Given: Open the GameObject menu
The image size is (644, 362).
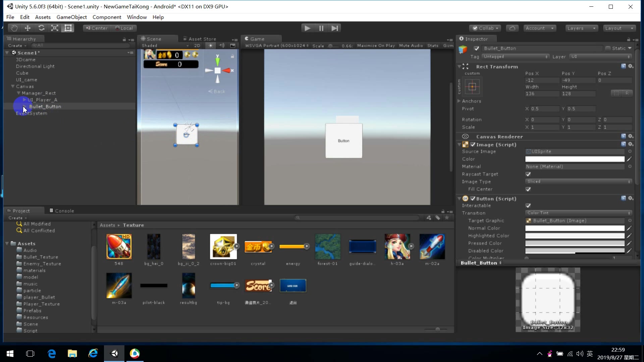Looking at the screenshot, I should click(71, 17).
